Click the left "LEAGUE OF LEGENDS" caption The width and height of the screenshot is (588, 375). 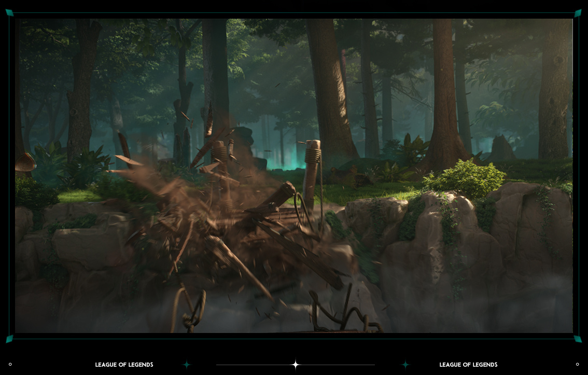(x=124, y=365)
